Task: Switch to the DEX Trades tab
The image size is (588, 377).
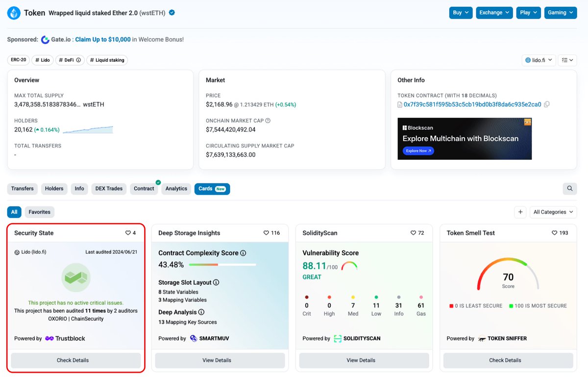Action: (x=109, y=189)
